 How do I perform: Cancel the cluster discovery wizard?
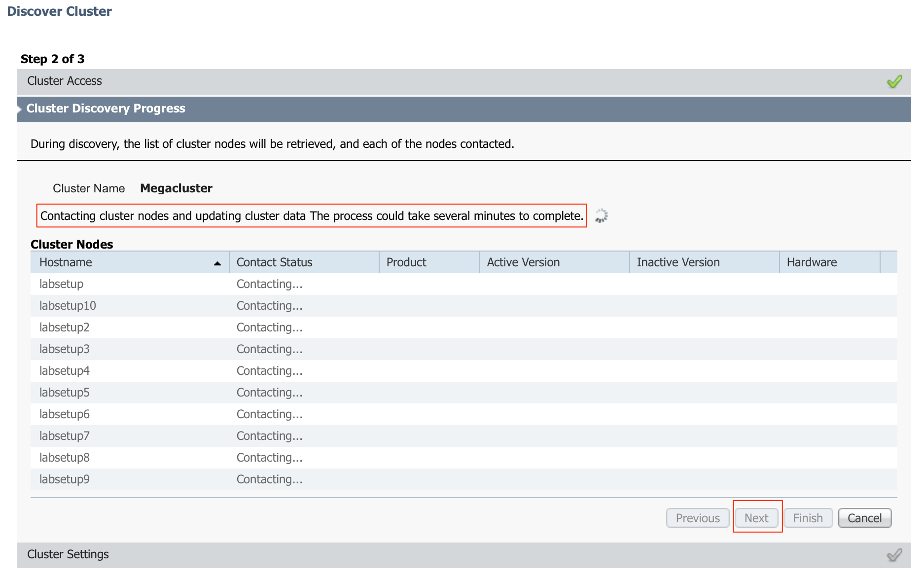tap(864, 518)
